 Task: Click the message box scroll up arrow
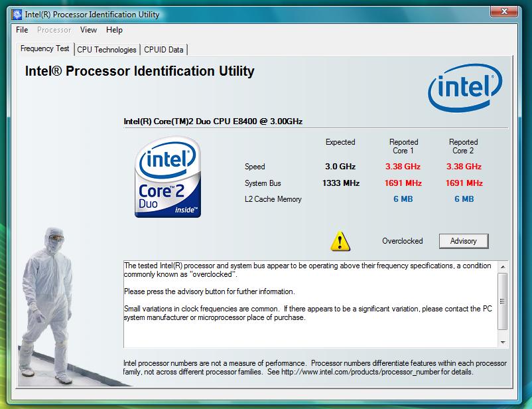pyautogui.click(x=503, y=267)
